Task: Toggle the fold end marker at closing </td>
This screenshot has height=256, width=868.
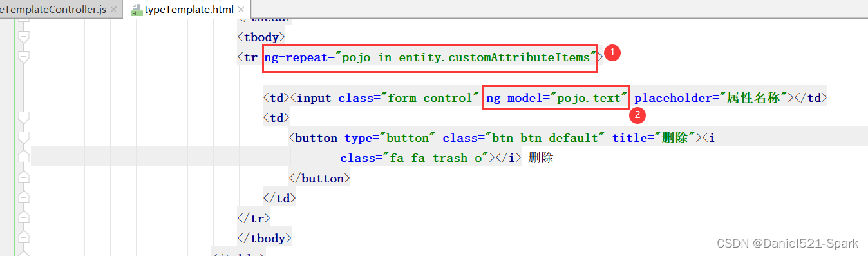Action: [x=24, y=198]
